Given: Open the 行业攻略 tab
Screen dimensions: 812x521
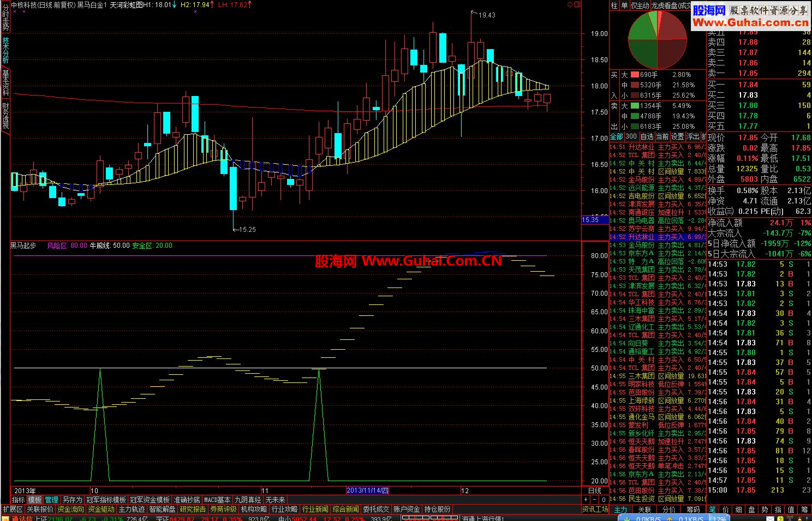Looking at the screenshot, I should (x=285, y=509).
